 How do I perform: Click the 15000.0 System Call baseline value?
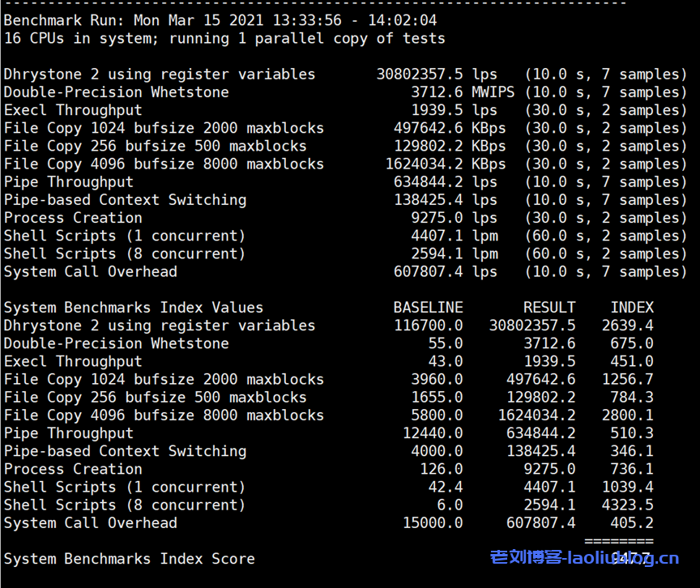pos(433,523)
